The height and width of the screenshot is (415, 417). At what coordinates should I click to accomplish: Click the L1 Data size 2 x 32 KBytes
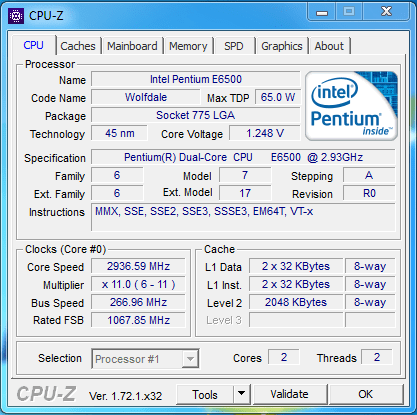pos(296,266)
